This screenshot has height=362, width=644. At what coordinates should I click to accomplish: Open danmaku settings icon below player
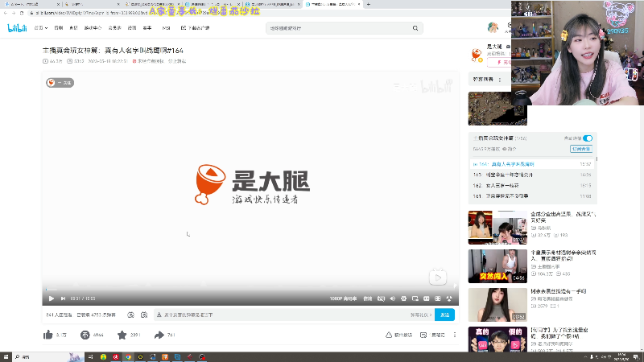click(x=144, y=315)
